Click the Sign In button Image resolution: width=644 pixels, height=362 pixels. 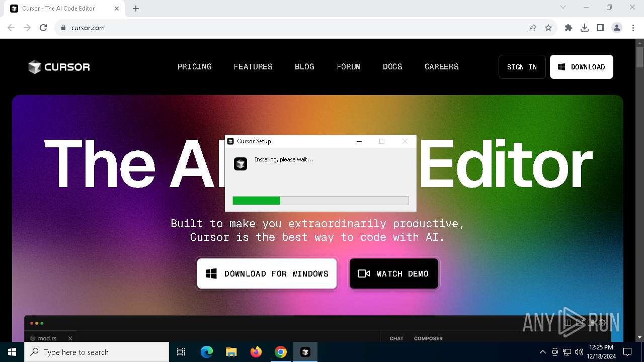click(522, 67)
